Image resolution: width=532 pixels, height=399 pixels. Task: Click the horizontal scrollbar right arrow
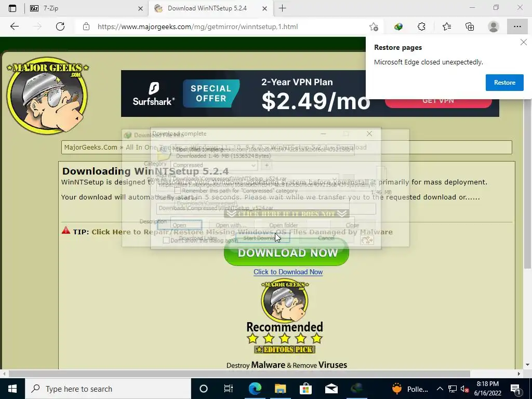tap(519, 374)
